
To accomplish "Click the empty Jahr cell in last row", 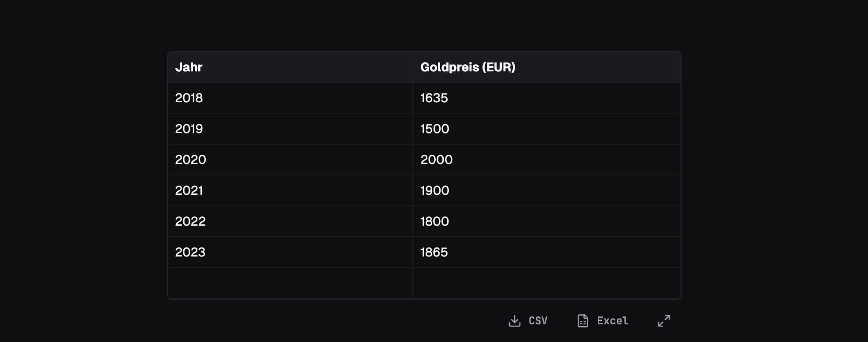I will [290, 283].
